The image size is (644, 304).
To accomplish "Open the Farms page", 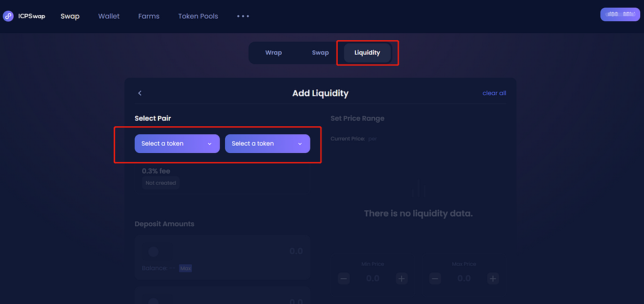I will (x=148, y=16).
